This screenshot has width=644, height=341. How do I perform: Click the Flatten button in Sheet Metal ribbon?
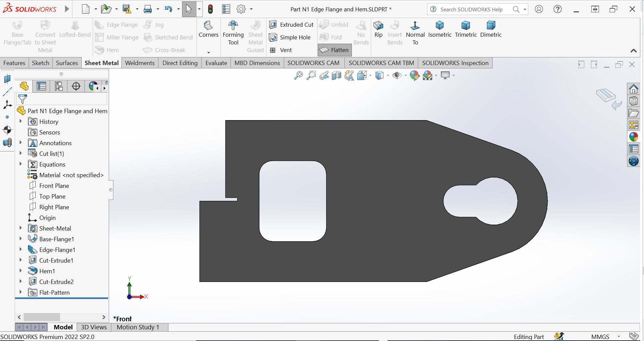click(335, 50)
